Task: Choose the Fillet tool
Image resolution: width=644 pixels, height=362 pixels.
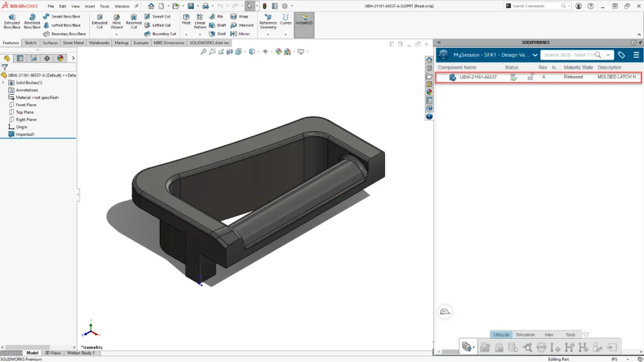Action: 186,19
